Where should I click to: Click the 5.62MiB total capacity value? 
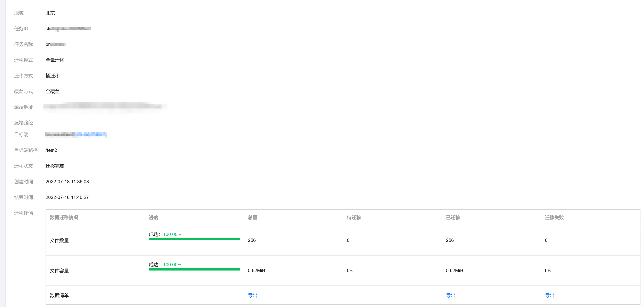click(x=256, y=270)
